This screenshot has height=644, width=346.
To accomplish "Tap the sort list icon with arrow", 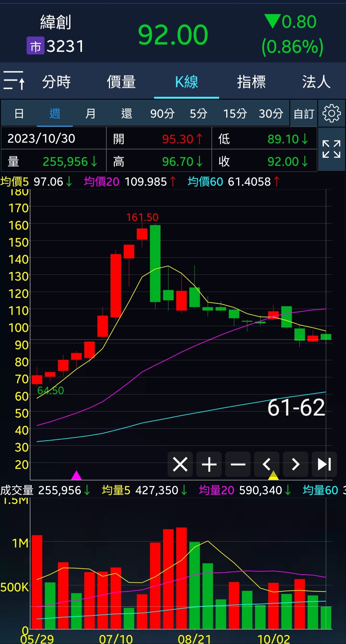I will click(x=14, y=80).
